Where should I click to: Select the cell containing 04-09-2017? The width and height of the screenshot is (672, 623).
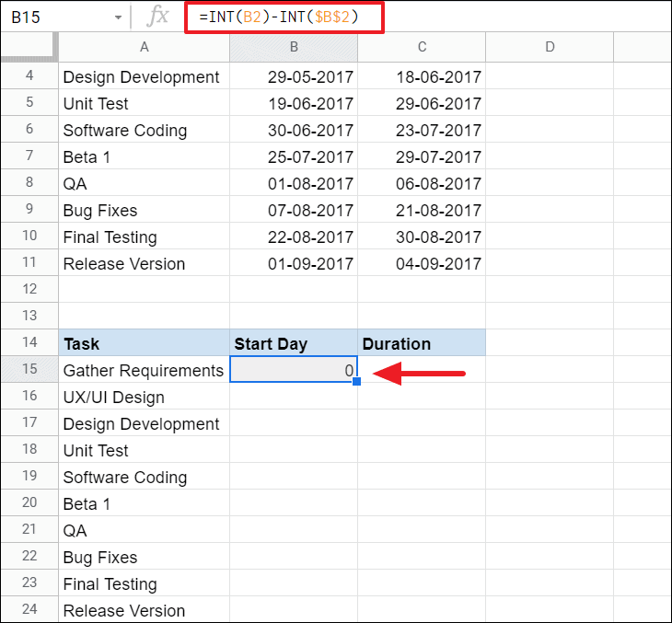[x=422, y=262]
